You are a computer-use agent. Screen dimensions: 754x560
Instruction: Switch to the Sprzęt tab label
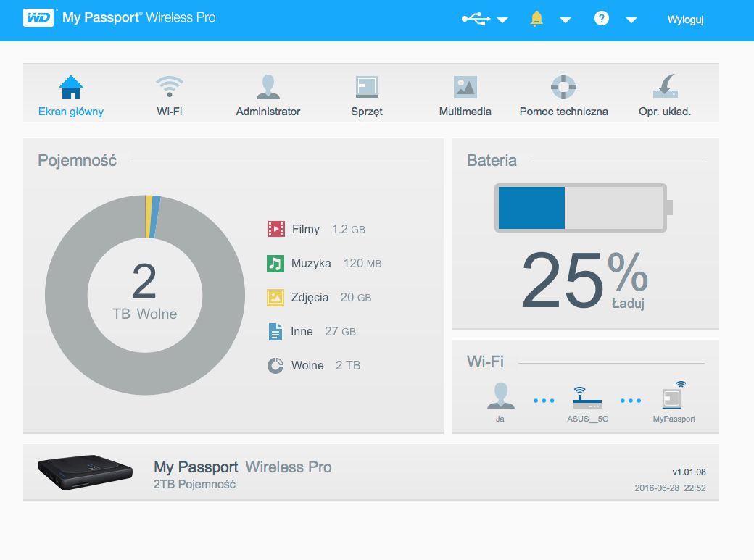pos(366,112)
